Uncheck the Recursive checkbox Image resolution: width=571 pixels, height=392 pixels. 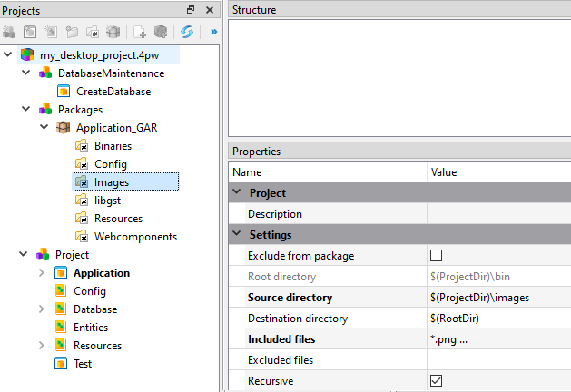pyautogui.click(x=436, y=381)
